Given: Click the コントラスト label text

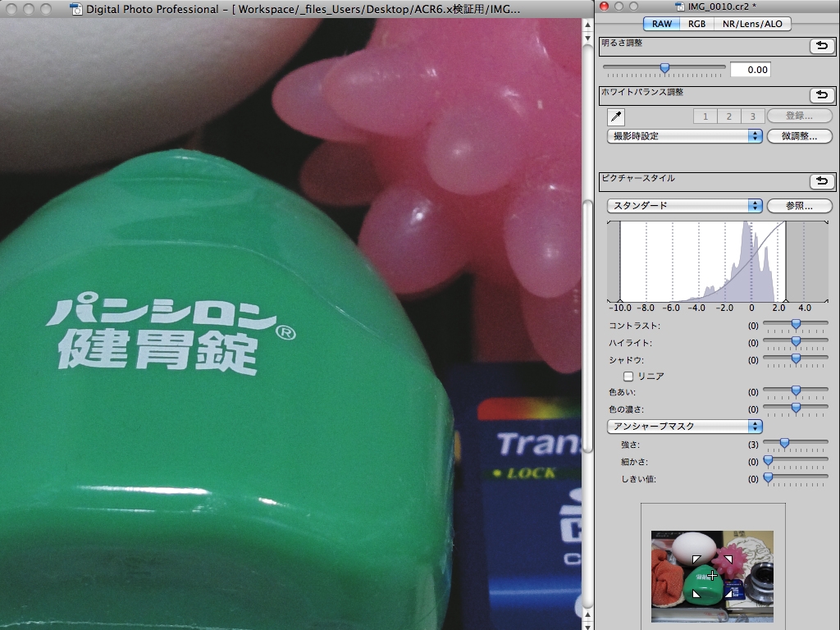Looking at the screenshot, I should click(x=634, y=326).
